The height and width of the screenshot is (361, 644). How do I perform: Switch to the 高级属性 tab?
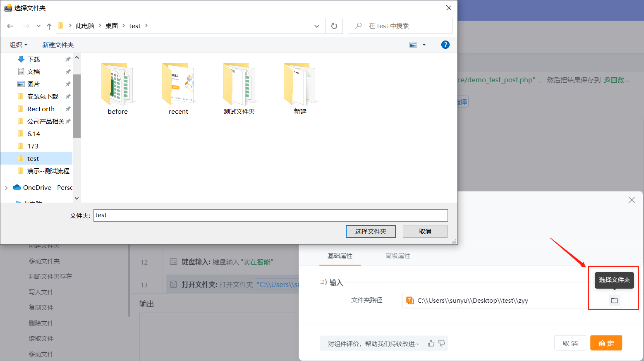(397, 256)
